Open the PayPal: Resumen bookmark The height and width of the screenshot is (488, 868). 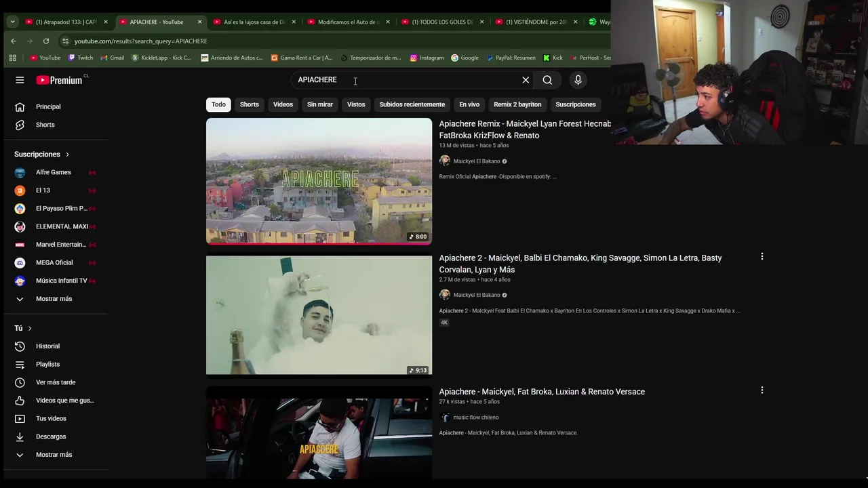click(x=511, y=58)
